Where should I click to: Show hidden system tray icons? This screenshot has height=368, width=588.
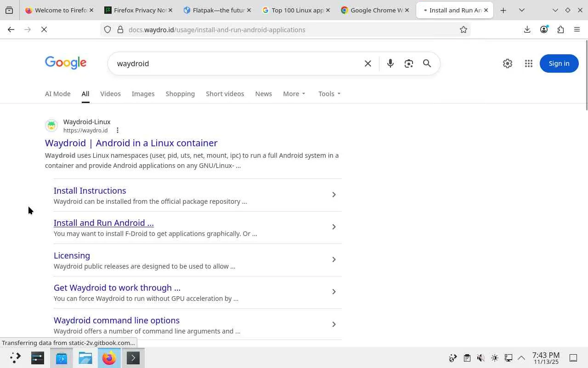521,358
